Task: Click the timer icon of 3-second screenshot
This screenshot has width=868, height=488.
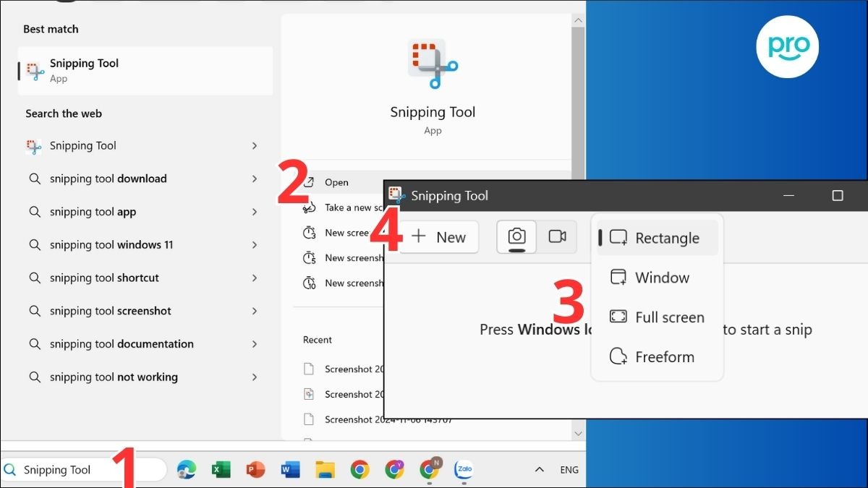Action: coord(310,233)
